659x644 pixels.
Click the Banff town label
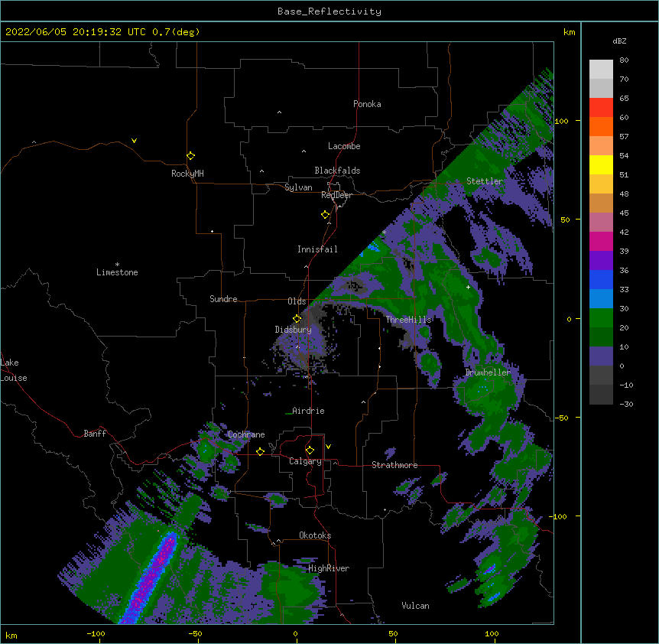point(95,434)
